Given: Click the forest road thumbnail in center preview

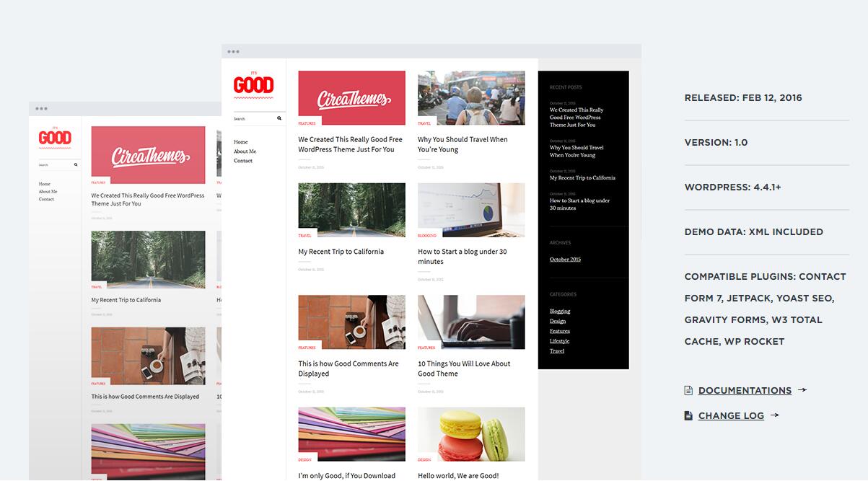Looking at the screenshot, I should click(351, 209).
